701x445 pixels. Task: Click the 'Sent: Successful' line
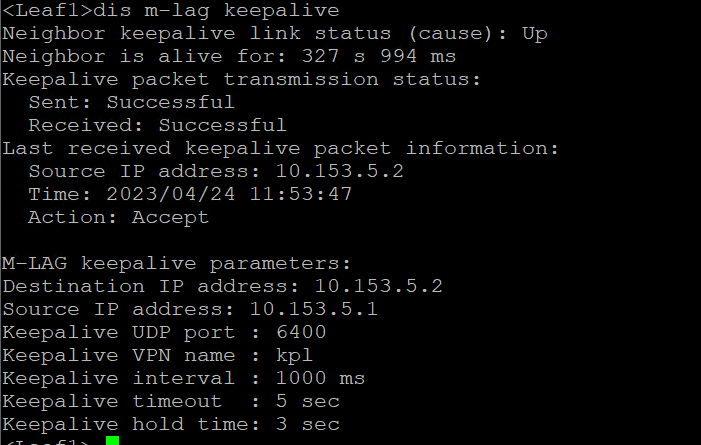[x=131, y=102]
